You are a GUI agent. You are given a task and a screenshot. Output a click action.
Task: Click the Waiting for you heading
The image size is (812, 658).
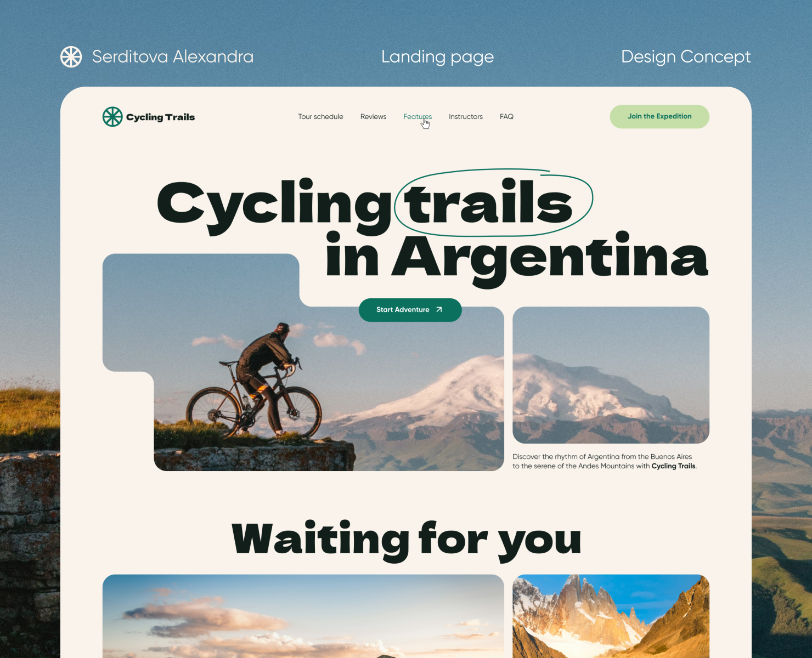tap(407, 540)
